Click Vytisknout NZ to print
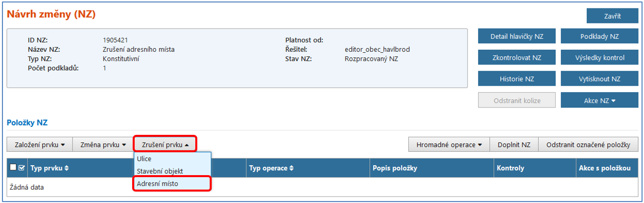The width and height of the screenshot is (644, 203). click(x=599, y=79)
